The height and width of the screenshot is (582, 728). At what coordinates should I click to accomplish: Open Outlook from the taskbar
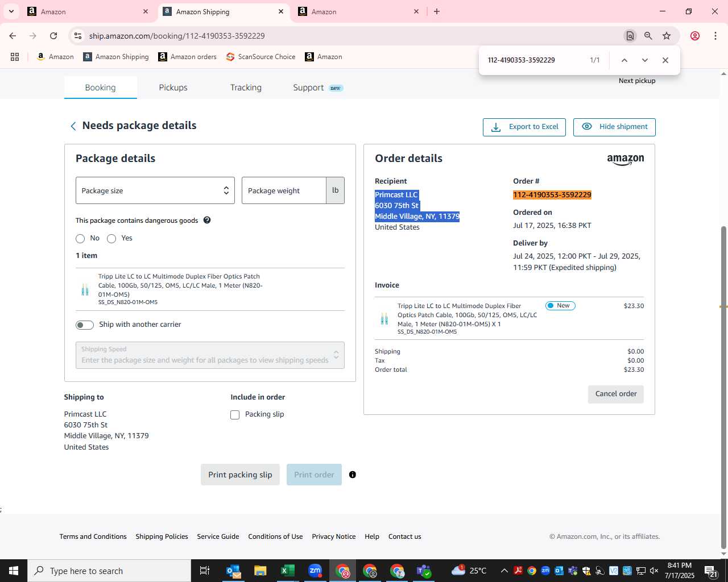click(x=234, y=571)
